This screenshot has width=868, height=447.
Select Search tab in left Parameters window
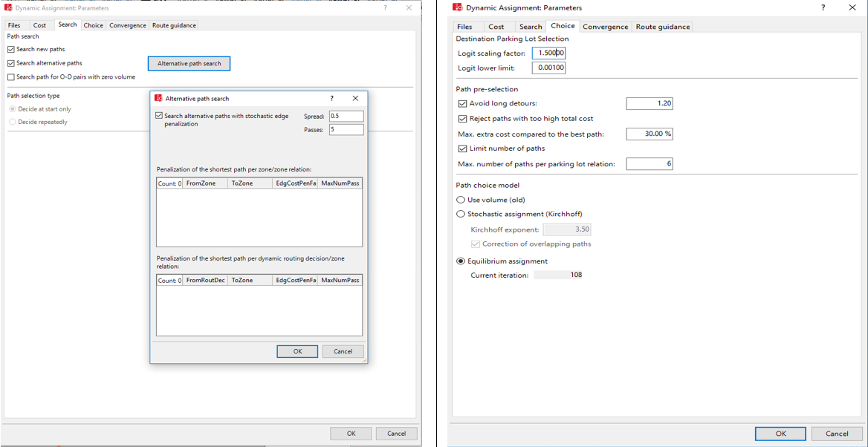tap(68, 25)
